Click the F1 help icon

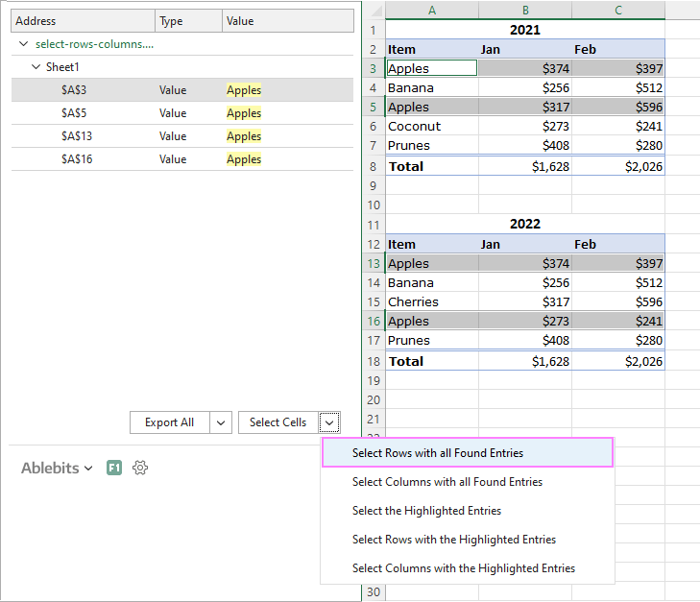[114, 468]
